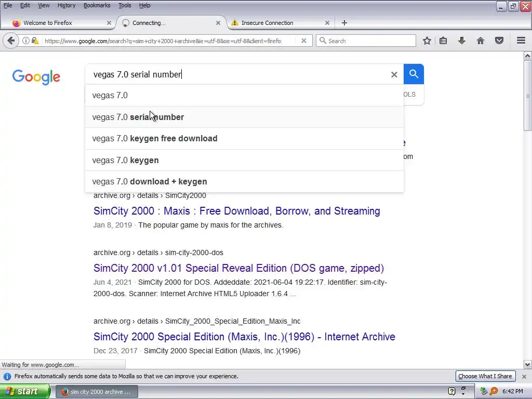Image resolution: width=532 pixels, height=399 pixels.
Task: Click the vertical scrollbar thumb
Action: click(528, 96)
